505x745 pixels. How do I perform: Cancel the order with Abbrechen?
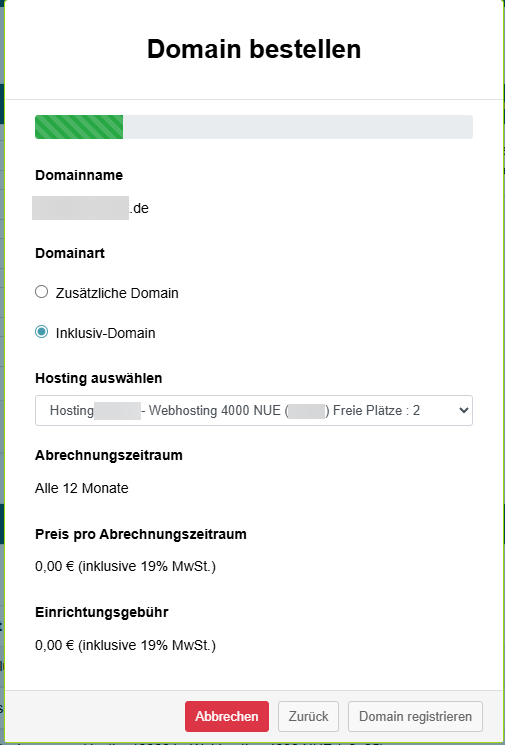click(x=227, y=716)
